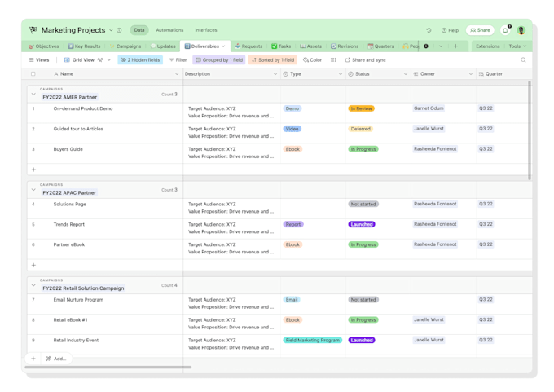This screenshot has height=392, width=554.
Task: Switch to the Updates tab
Action: (163, 46)
